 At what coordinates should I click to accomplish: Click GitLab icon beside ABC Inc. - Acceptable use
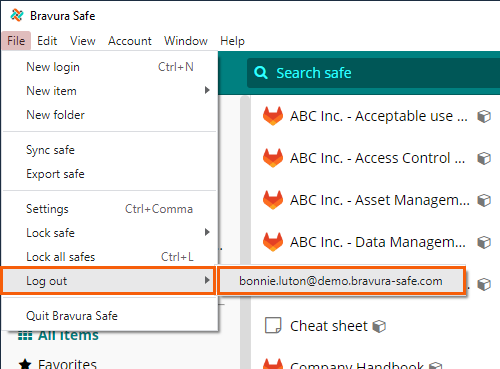(x=273, y=116)
